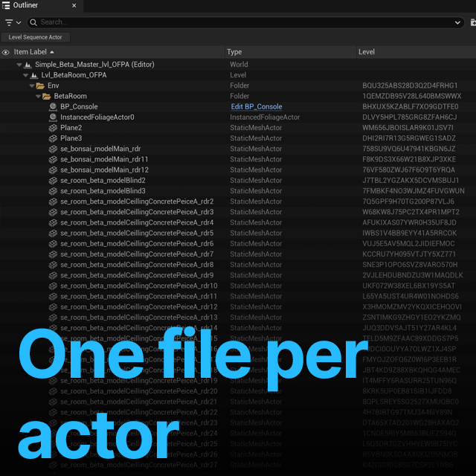Select the se_bonsai_modelMain_rdr label
Screen dimensions: 476x476
coord(100,149)
